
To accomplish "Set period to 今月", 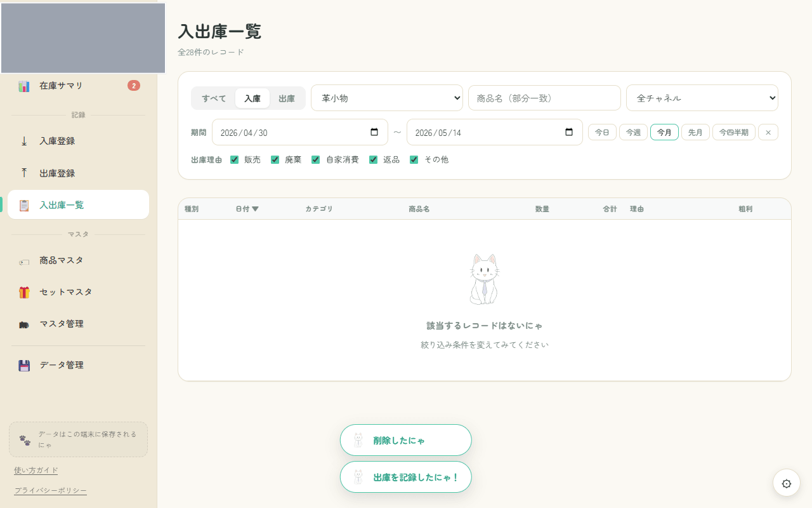I will [664, 132].
